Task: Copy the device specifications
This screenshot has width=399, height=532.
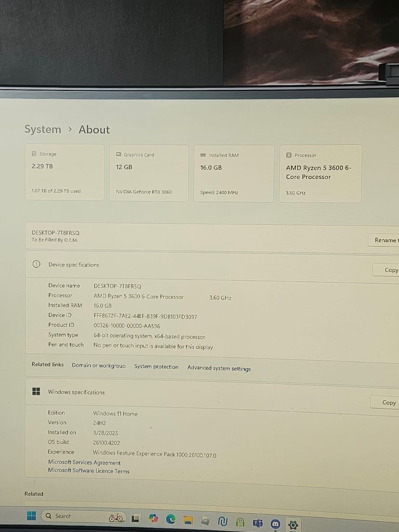Action: click(386, 270)
